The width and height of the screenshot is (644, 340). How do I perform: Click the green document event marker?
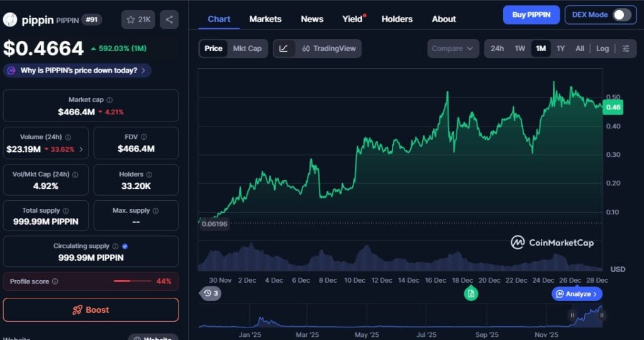[471, 293]
